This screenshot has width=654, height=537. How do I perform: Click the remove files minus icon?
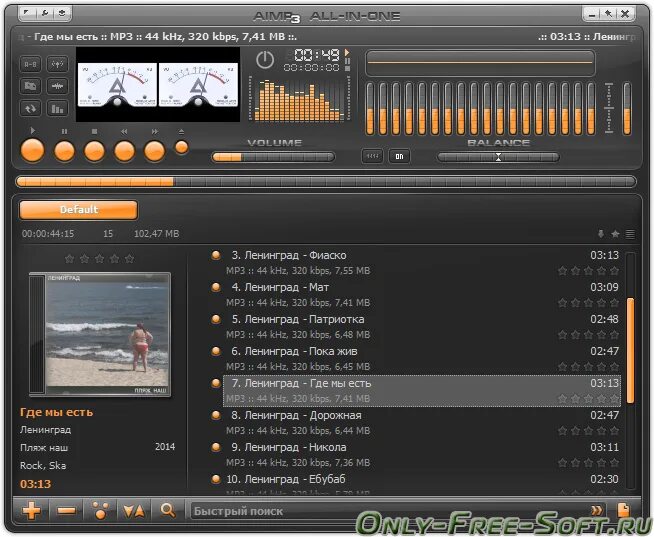coord(66,510)
